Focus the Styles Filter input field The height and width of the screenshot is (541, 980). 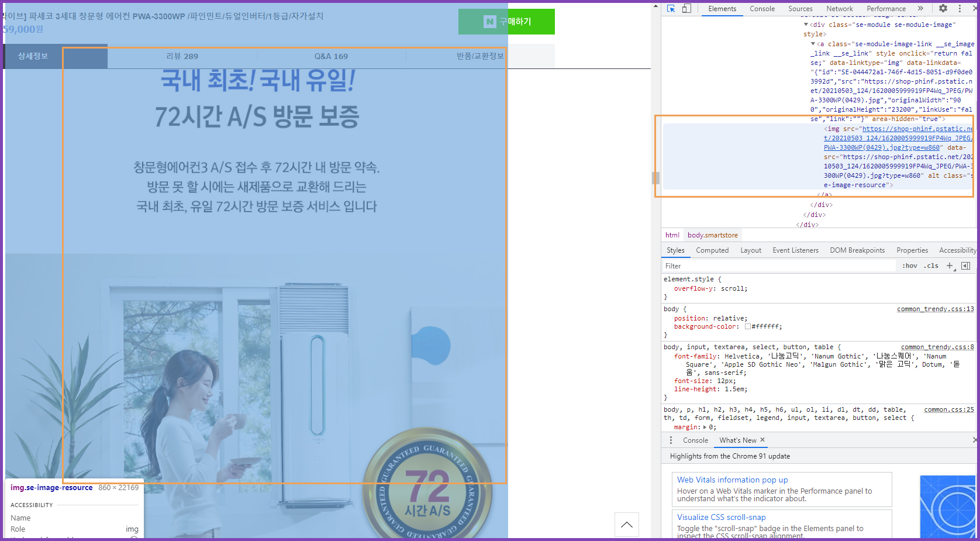[779, 266]
